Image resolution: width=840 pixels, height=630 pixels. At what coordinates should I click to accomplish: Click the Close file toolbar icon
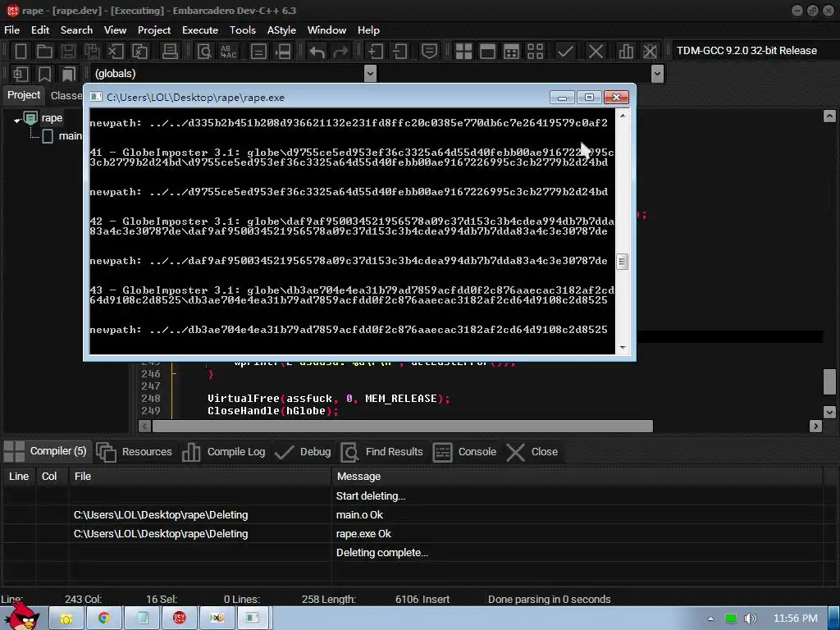pyautogui.click(x=116, y=52)
